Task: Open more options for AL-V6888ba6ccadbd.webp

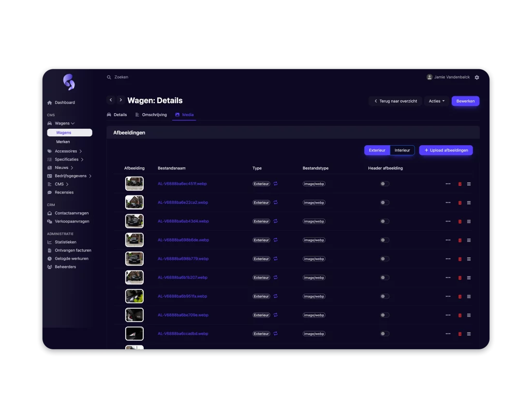Action: [448, 333]
